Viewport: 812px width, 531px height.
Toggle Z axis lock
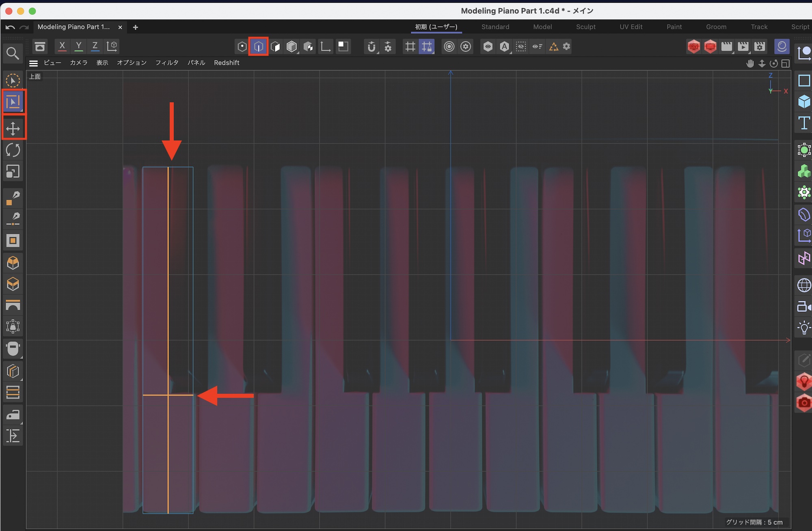tap(95, 46)
